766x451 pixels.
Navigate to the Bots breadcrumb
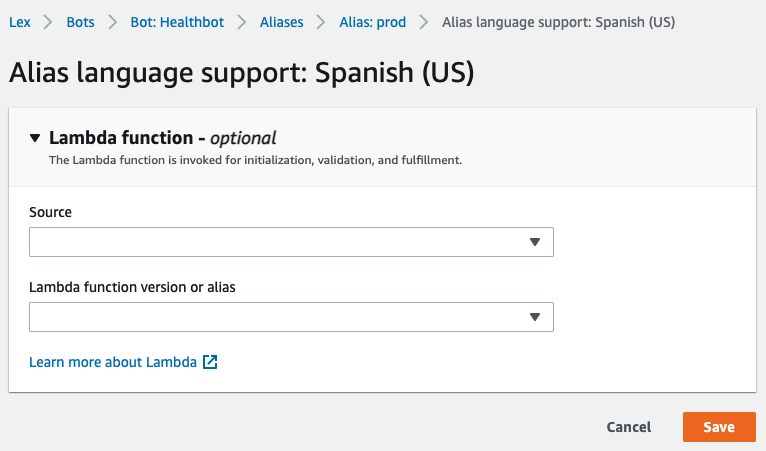pyautogui.click(x=83, y=22)
